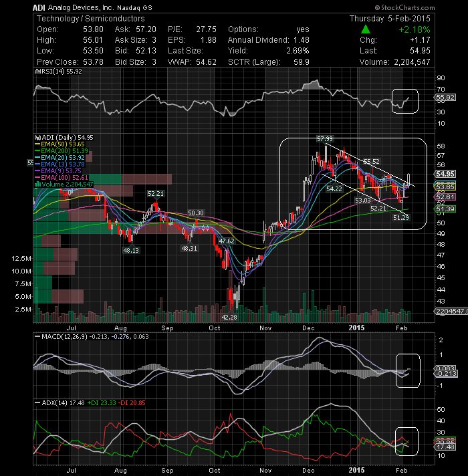Click the header Last value 54.95
This screenshot has height=476, width=468.
pyautogui.click(x=420, y=51)
